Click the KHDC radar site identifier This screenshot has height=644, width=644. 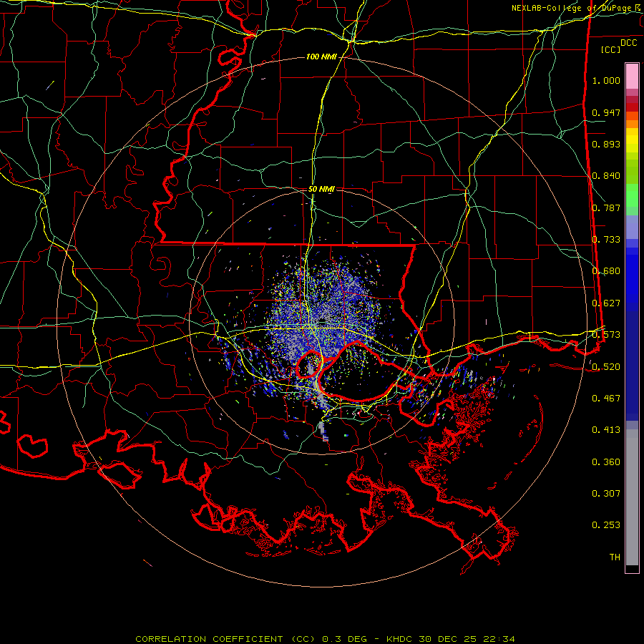[x=400, y=639]
